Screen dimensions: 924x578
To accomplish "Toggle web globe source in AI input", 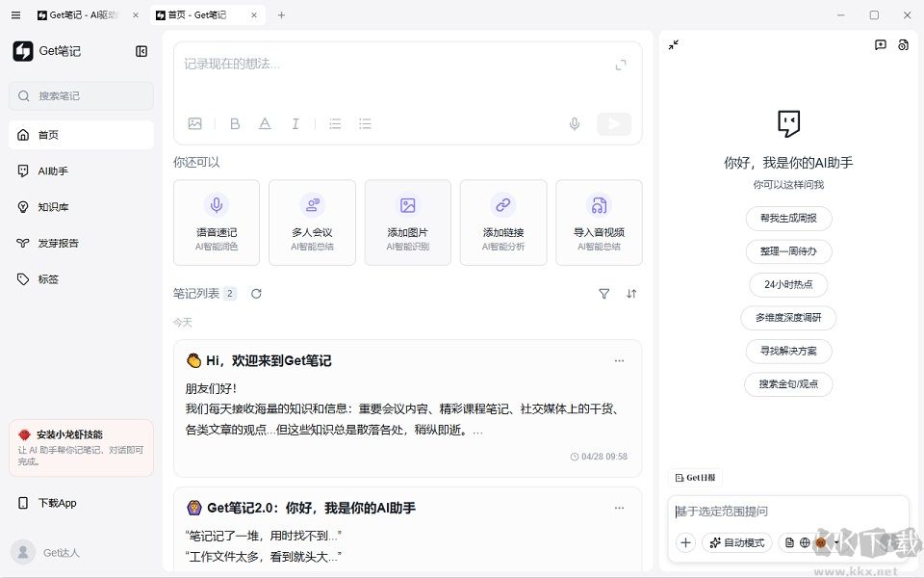I will click(805, 542).
